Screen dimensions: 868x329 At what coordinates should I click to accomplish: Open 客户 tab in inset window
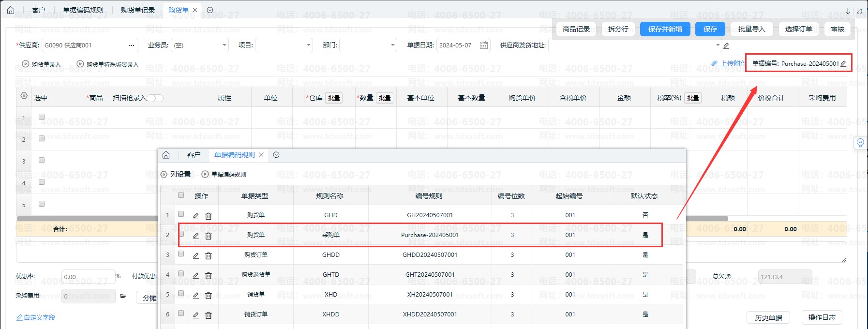coord(194,155)
